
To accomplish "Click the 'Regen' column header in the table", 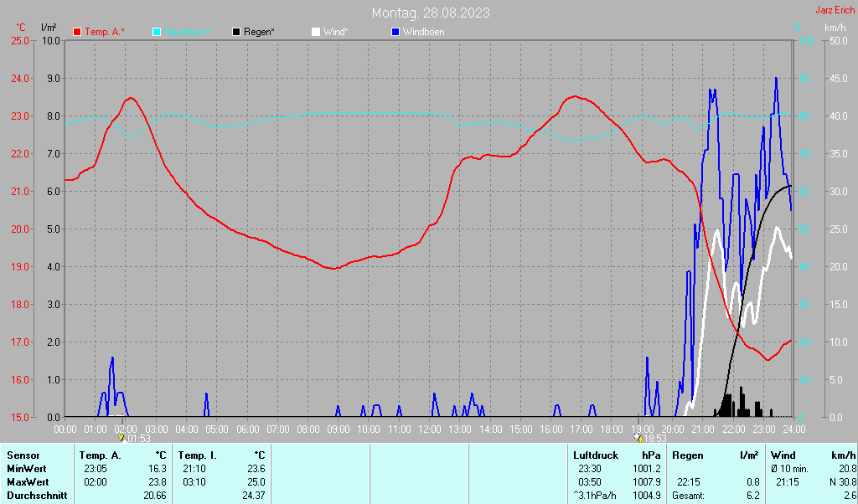I will (x=688, y=455).
